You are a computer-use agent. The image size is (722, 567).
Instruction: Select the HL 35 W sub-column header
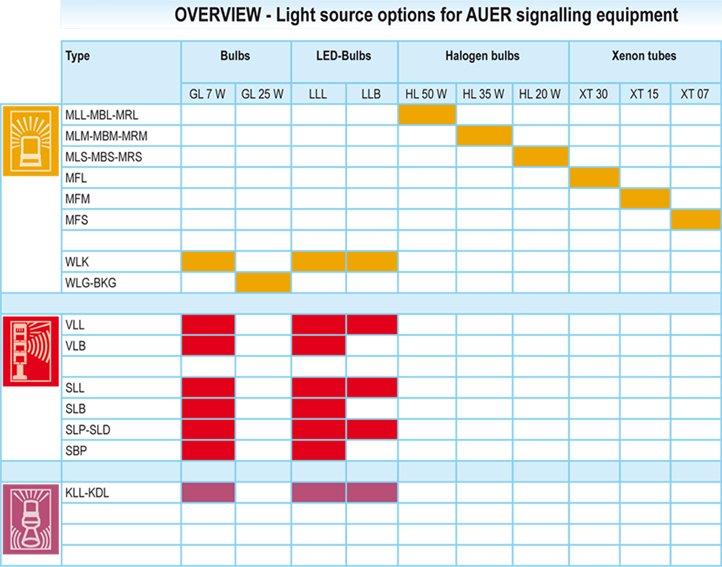[484, 94]
